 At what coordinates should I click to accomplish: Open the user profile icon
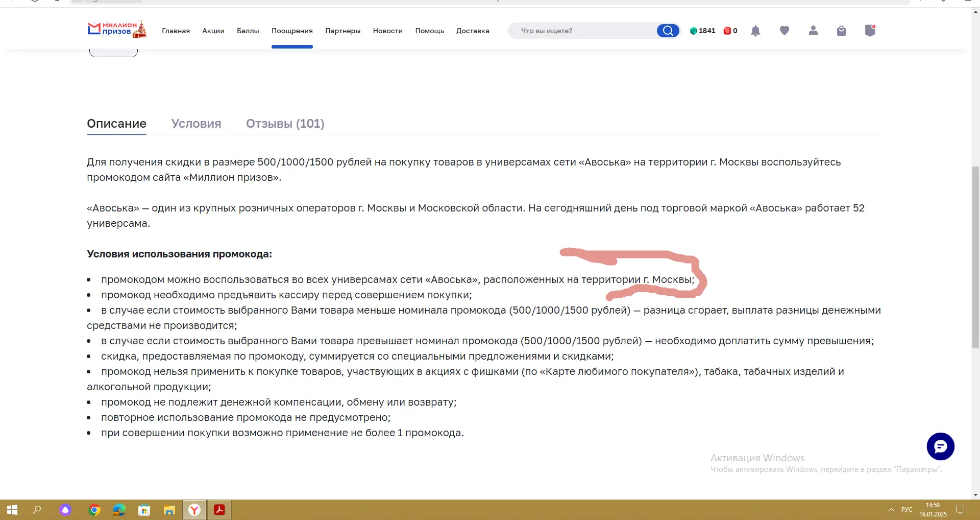813,31
